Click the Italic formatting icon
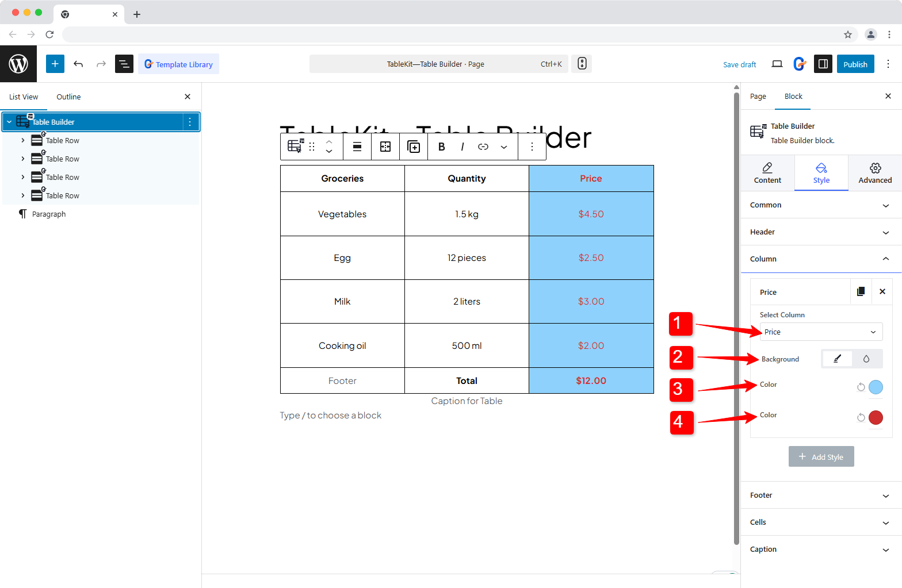Viewport: 902px width, 588px height. tap(462, 147)
